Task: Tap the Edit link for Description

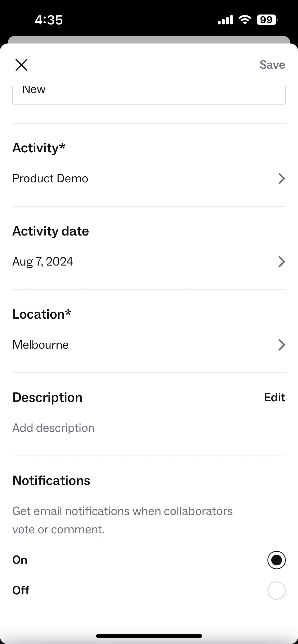Action: click(274, 398)
